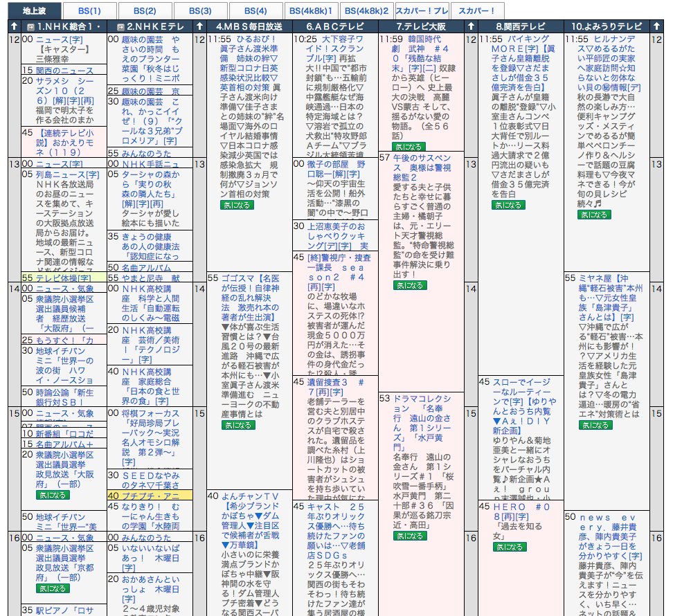Open 遺留捜査3 #7 program
This screenshot has width=673, height=616.
pos(336,387)
